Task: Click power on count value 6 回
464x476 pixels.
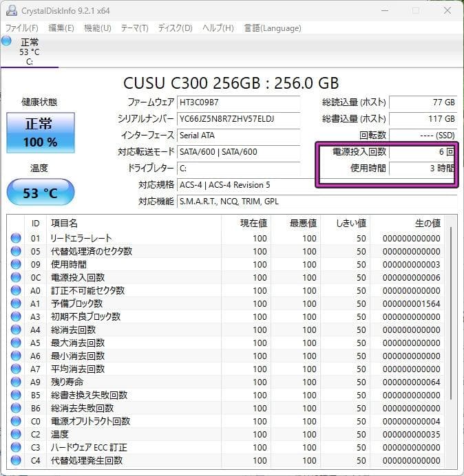Action: coord(422,151)
